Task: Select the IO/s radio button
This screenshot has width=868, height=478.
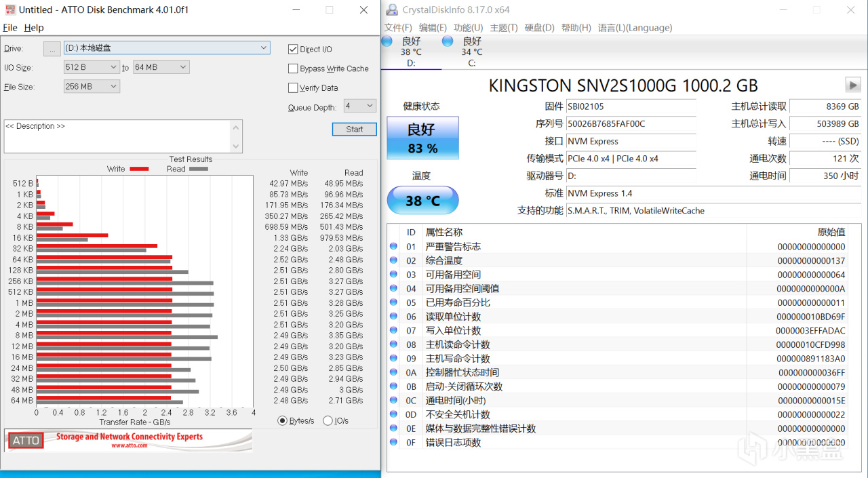Action: click(328, 420)
